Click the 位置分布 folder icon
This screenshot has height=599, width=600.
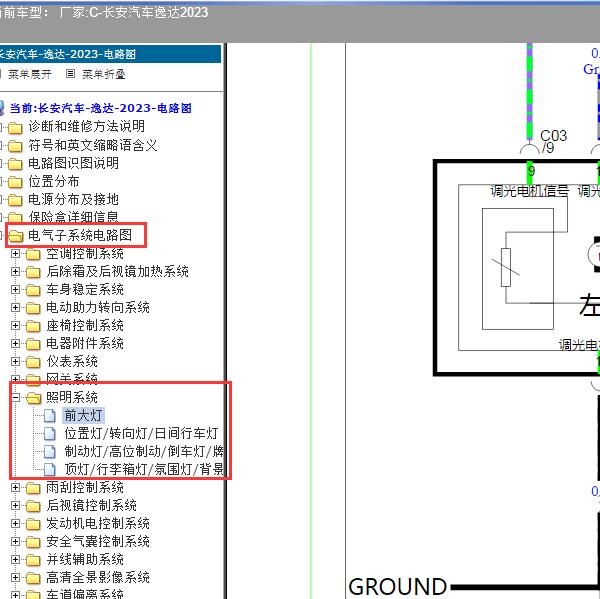pyautogui.click(x=15, y=182)
